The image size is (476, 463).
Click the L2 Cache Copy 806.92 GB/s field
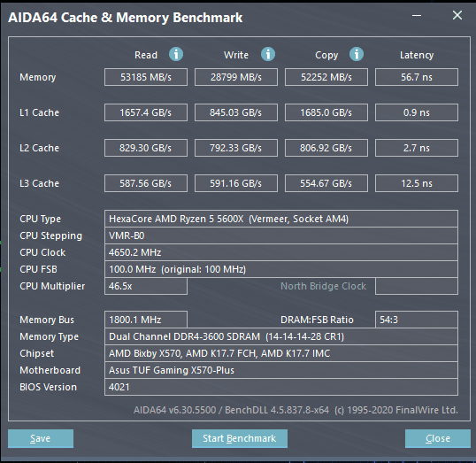coord(326,148)
